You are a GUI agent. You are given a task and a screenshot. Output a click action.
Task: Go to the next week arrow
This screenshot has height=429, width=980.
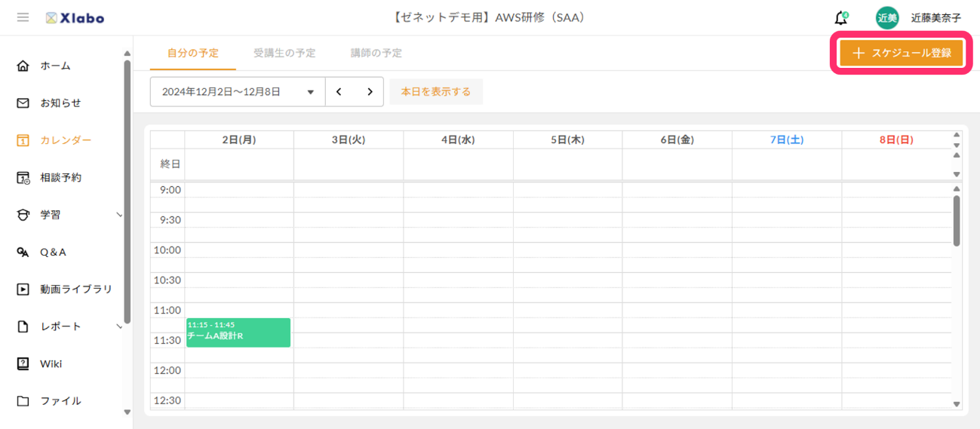[370, 92]
